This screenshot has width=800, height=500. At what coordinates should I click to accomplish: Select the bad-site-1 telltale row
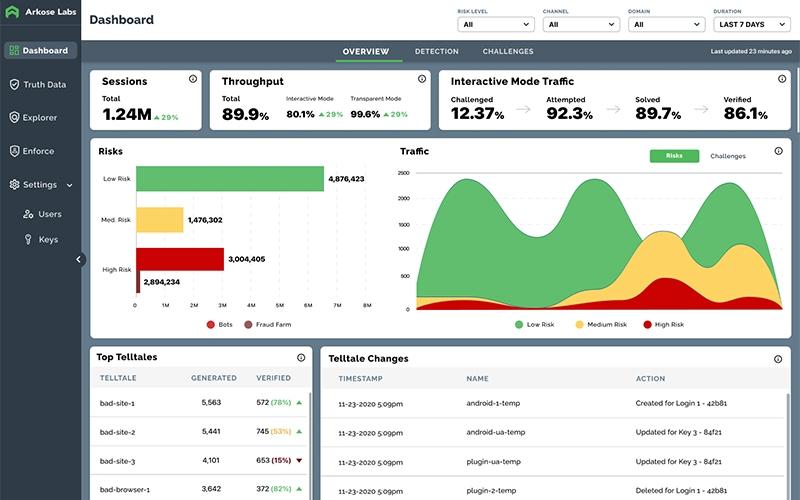pos(200,403)
